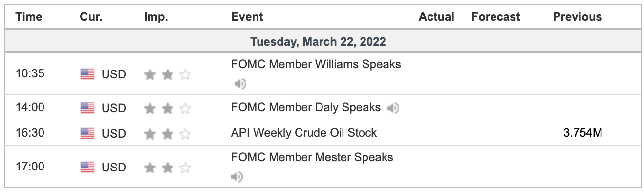Viewport: 644px width, 192px height.
Task: Click the Forecast column header
Action: pyautogui.click(x=495, y=17)
